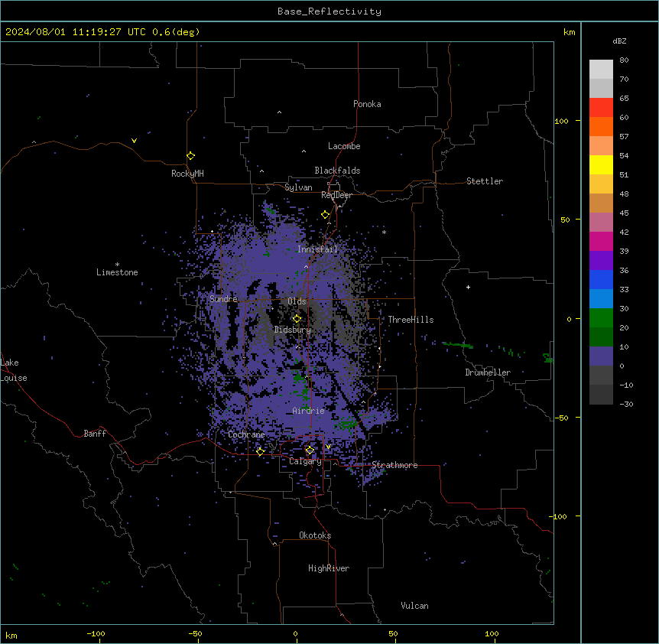The image size is (659, 644).
Task: Click the yellow diamond marker above RockyMH
Action: click(191, 156)
